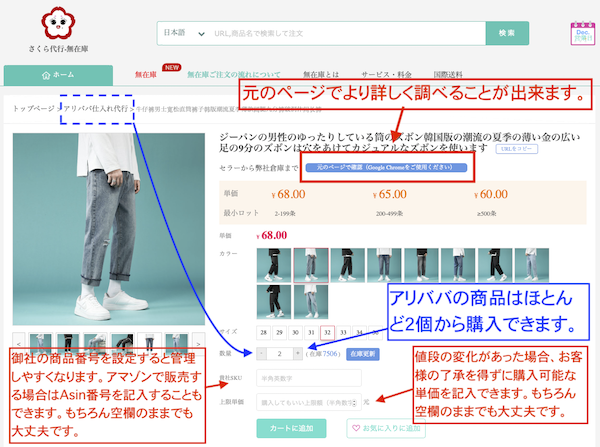Open the 日本語 language dropdown
Image resolution: width=600 pixels, height=447 pixels.
click(x=184, y=33)
